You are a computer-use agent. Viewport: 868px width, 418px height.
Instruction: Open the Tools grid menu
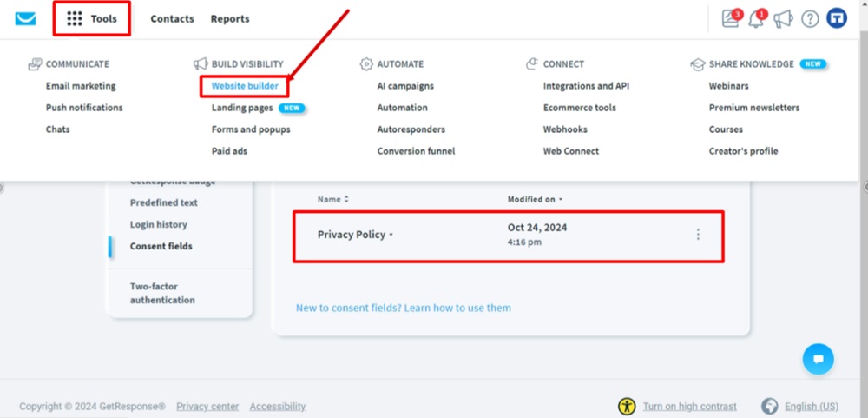pos(92,19)
